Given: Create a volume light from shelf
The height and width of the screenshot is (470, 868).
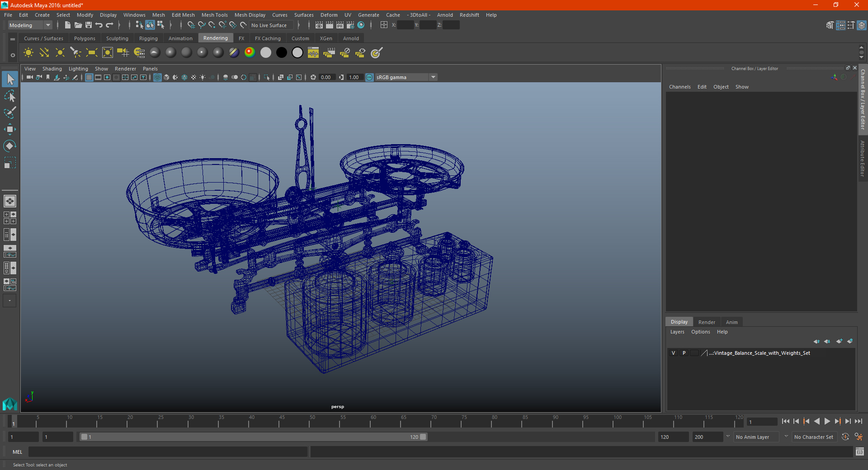Looking at the screenshot, I should (108, 53).
